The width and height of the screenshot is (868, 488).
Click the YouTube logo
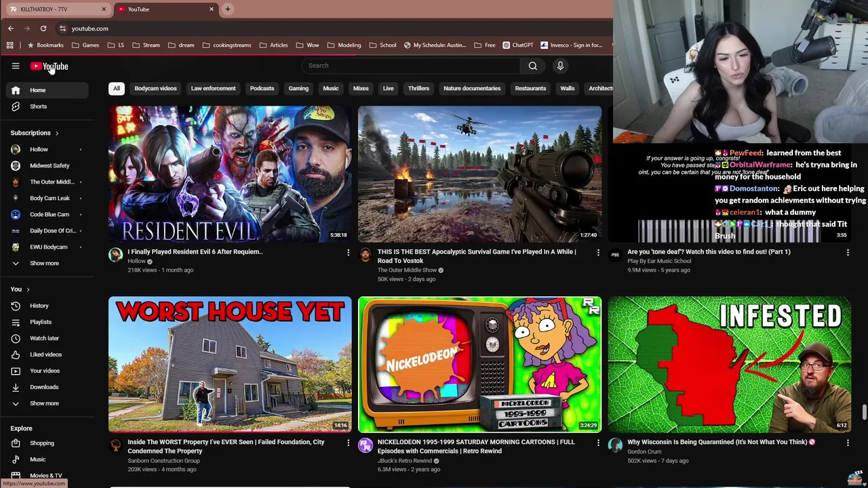click(x=49, y=66)
